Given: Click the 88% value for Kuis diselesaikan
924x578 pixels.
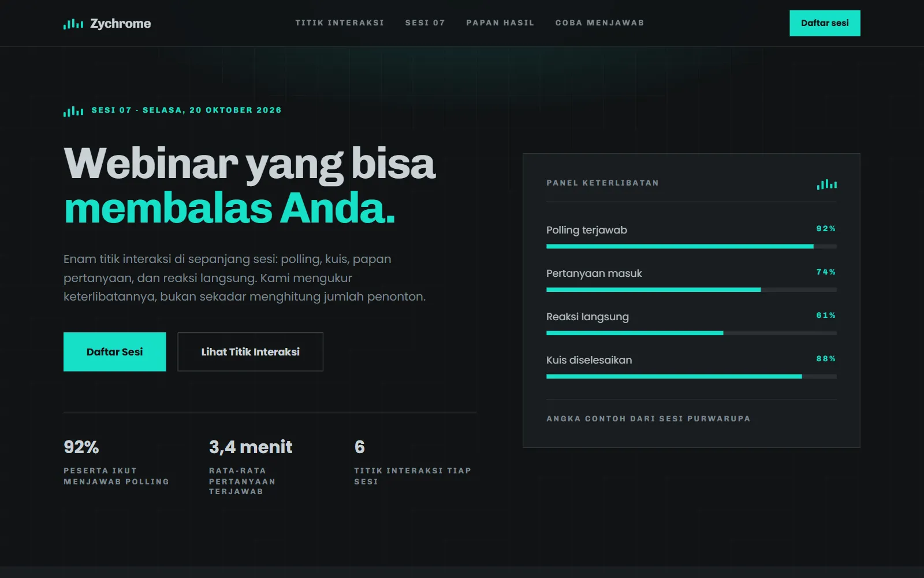Looking at the screenshot, I should (x=826, y=359).
